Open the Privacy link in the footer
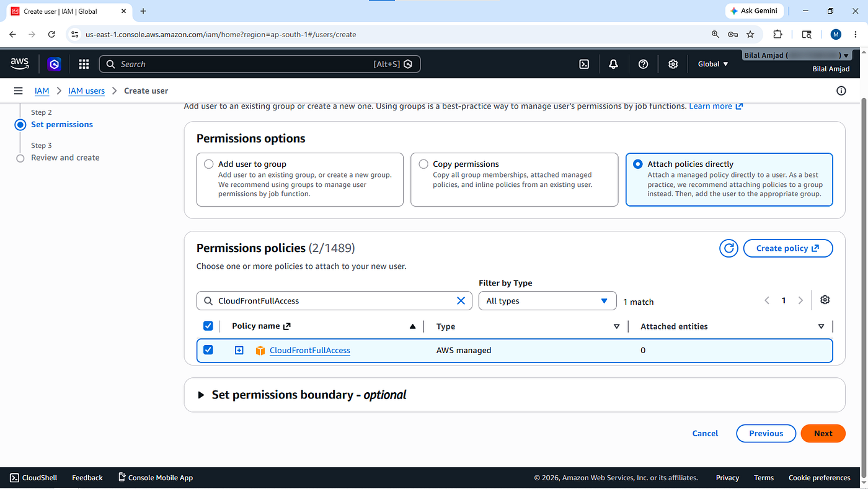 [727, 478]
